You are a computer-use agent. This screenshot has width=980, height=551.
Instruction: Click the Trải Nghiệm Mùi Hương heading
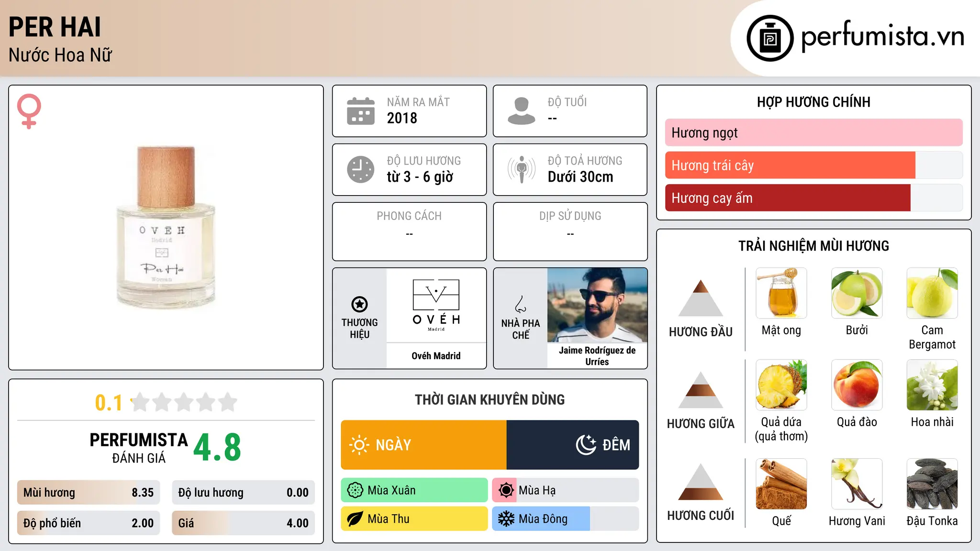click(x=813, y=246)
